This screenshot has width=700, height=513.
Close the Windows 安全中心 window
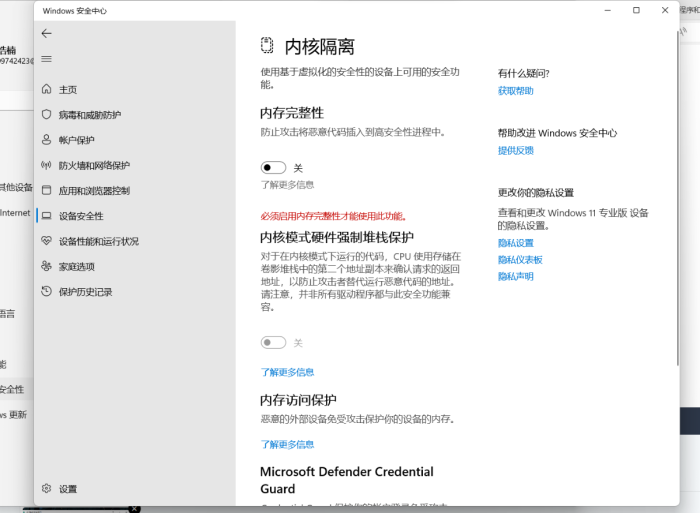(x=665, y=10)
